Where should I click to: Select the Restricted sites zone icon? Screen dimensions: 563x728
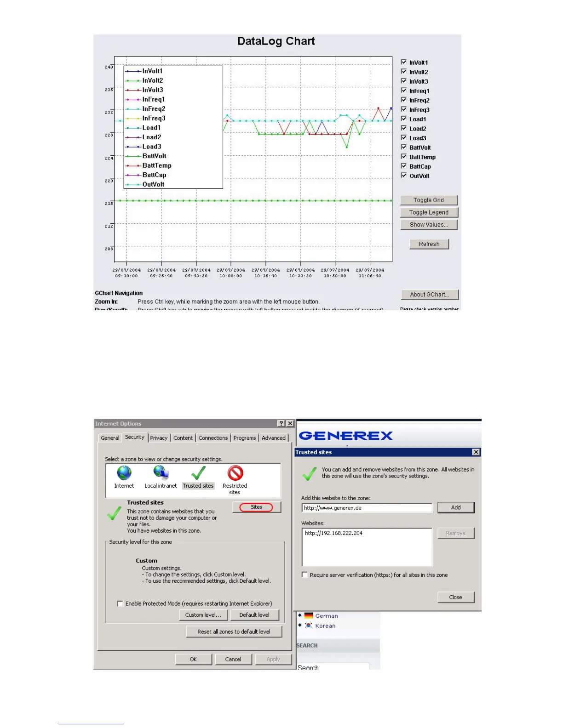[x=235, y=473]
